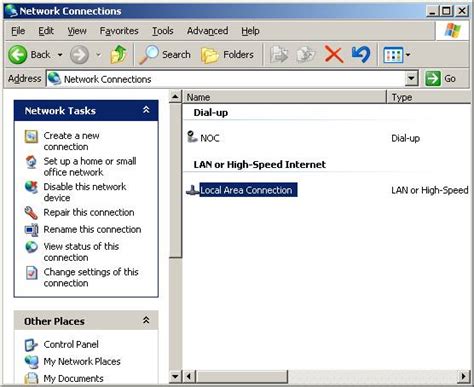Screen dimensions: 474x387
Task: Click the greyed Forward arrow button
Action: coord(79,55)
